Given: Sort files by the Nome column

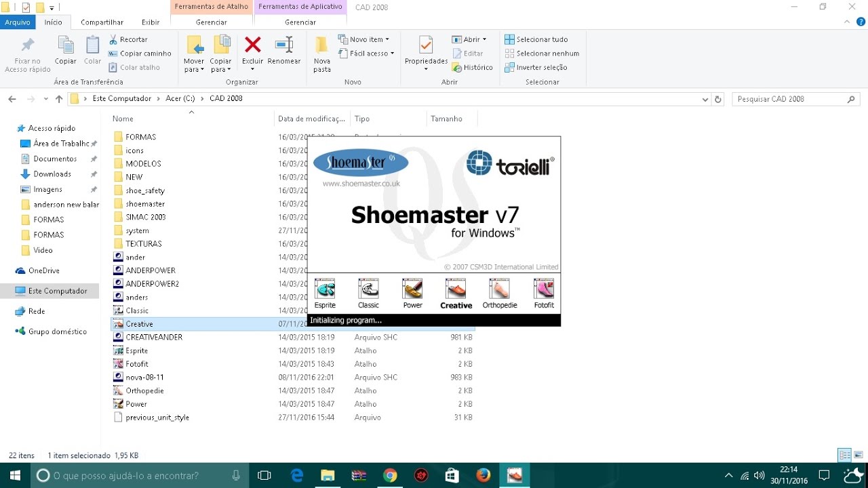Looking at the screenshot, I should pos(192,119).
